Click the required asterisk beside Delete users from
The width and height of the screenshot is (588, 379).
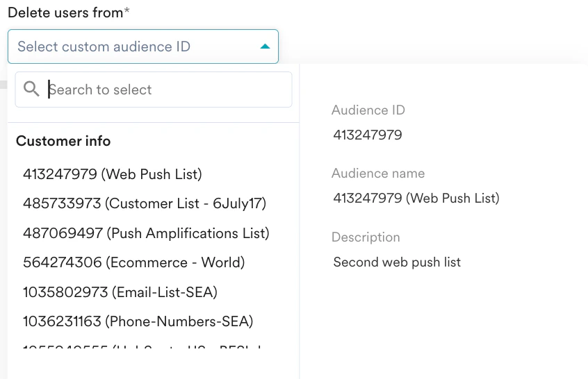click(x=127, y=12)
